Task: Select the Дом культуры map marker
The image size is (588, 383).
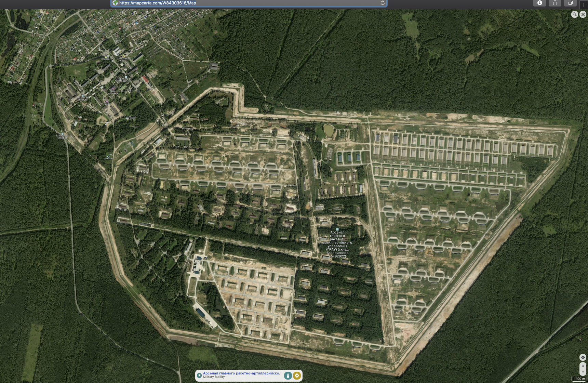Action: (113, 90)
